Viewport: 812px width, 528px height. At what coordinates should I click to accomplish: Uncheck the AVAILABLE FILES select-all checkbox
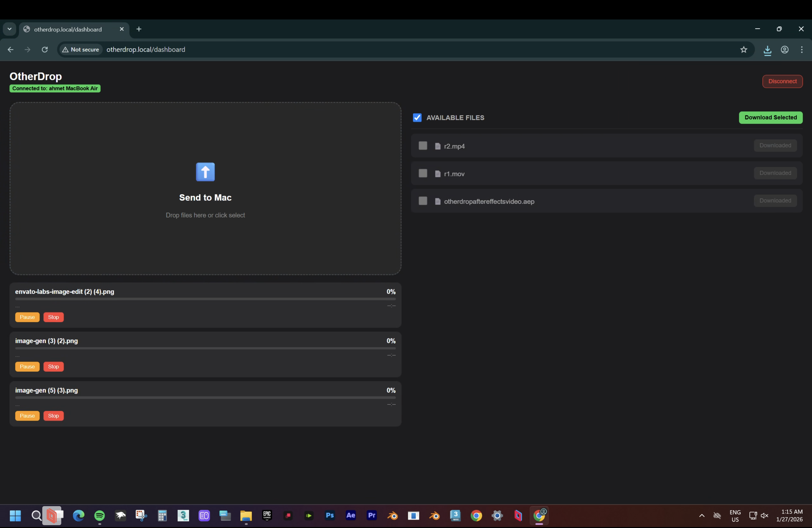[417, 118]
